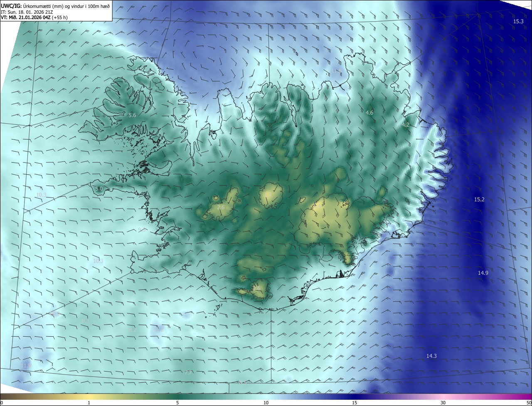Click the 10 tick on the color scale

266,403
